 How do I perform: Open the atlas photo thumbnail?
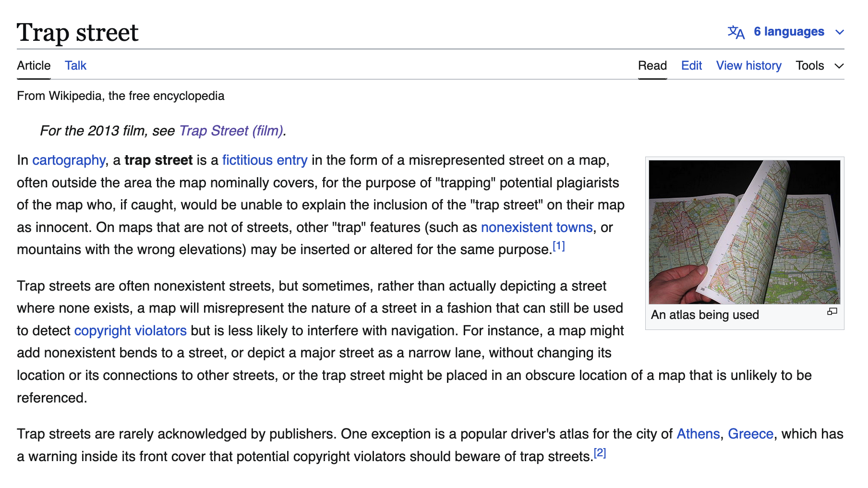pyautogui.click(x=744, y=232)
